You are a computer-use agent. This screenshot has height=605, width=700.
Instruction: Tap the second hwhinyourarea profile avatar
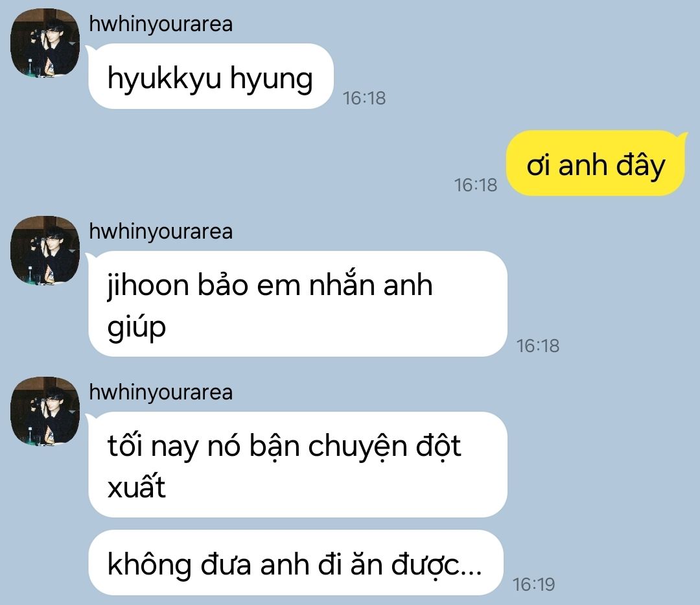click(45, 250)
